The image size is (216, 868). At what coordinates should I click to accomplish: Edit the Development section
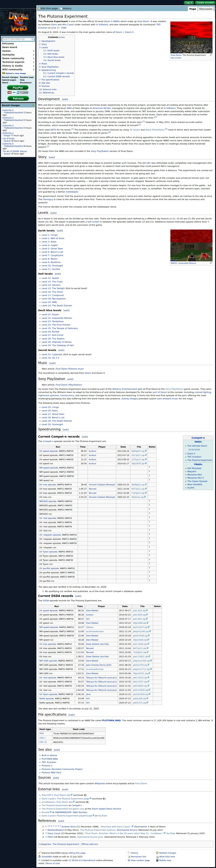point(65,99)
